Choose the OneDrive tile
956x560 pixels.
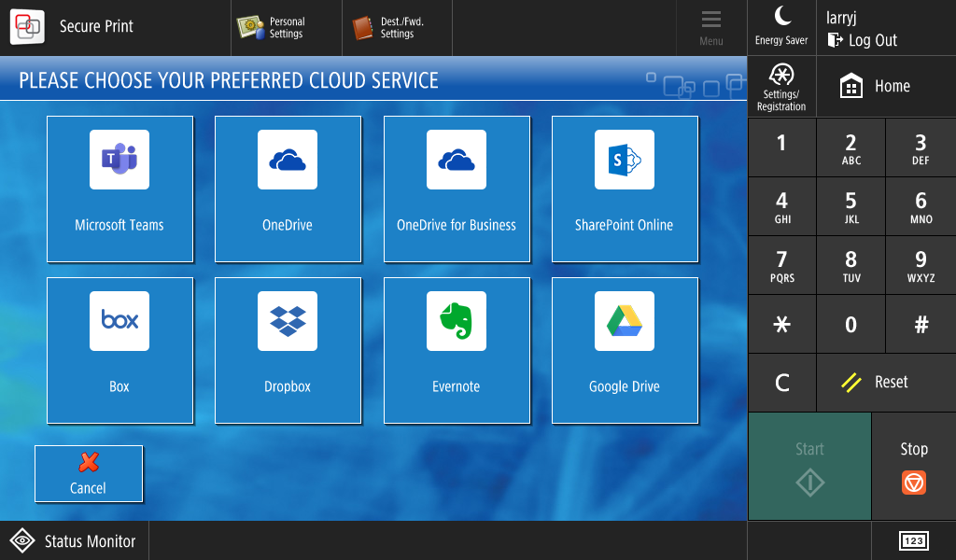(x=288, y=189)
